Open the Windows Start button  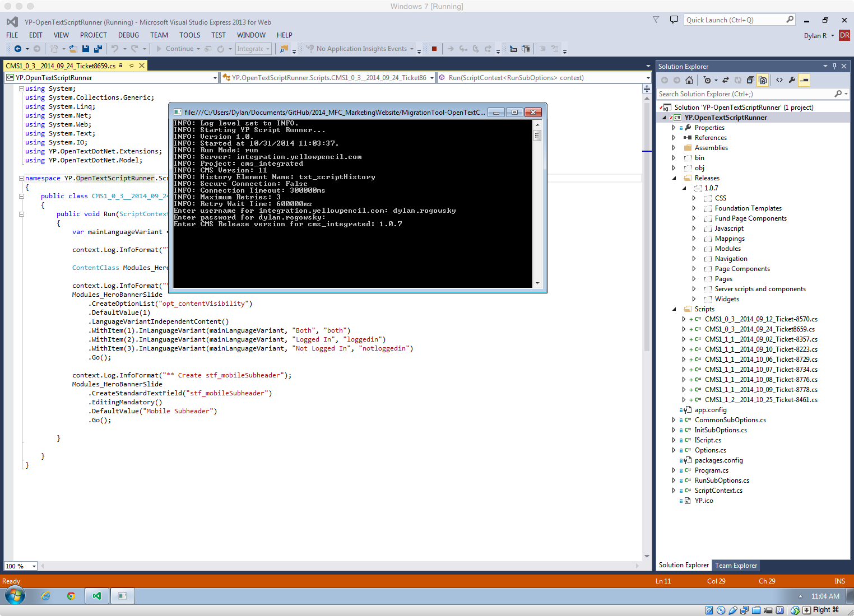pyautogui.click(x=15, y=596)
